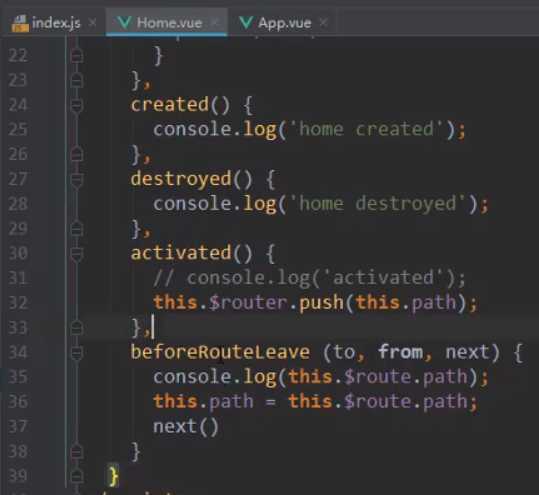Place cursor on beforeRouteLeave method name
Viewport: 539px width, 495px height.
pos(220,352)
